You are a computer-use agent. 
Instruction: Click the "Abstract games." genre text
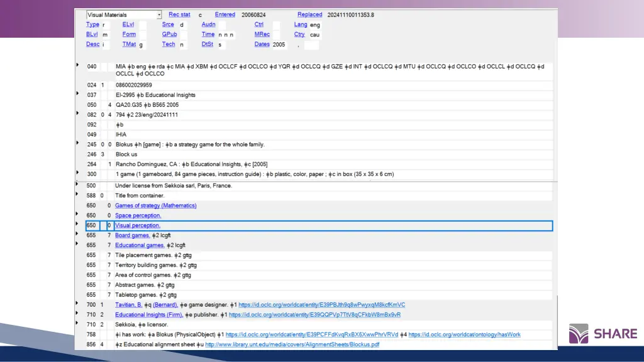pyautogui.click(x=135, y=285)
